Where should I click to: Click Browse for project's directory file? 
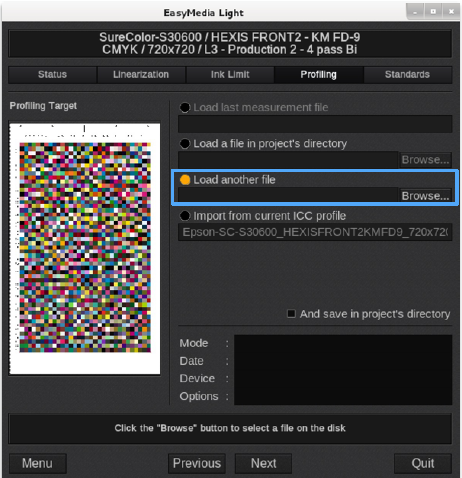click(425, 160)
